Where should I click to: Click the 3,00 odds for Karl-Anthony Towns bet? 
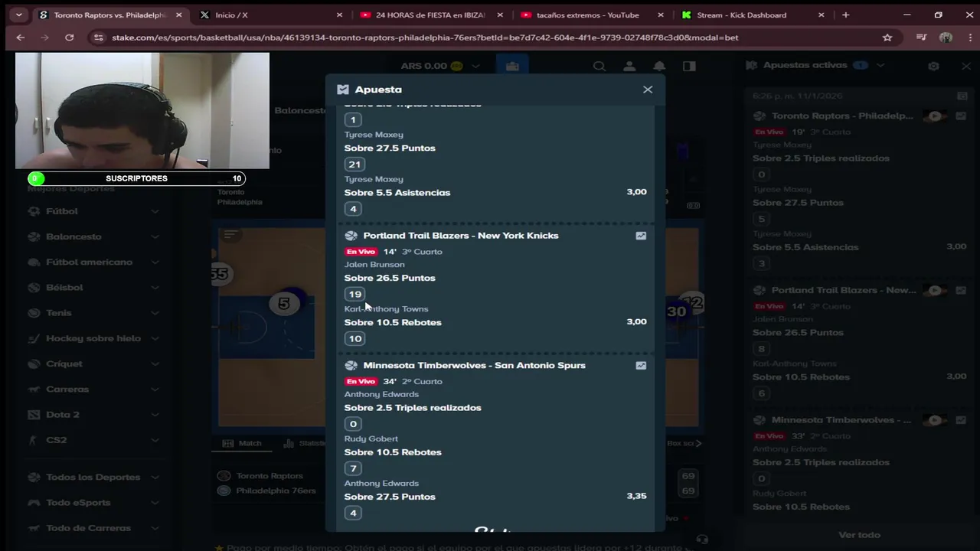coord(637,322)
